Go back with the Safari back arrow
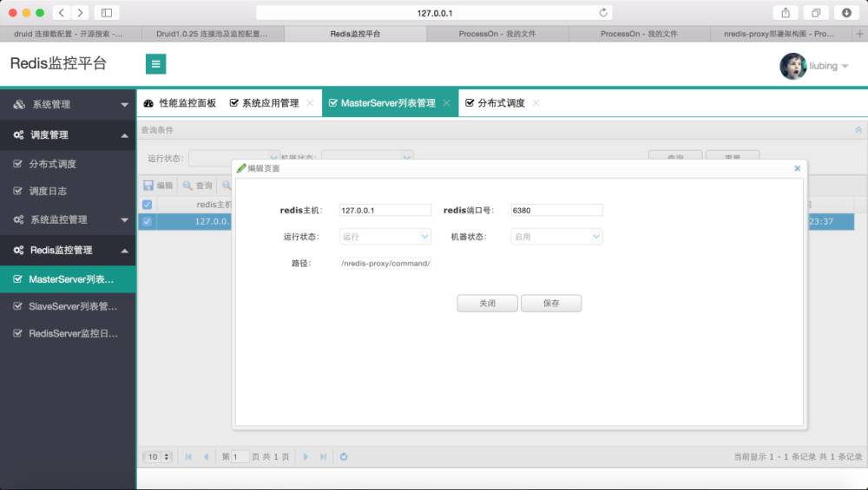Screen dimensions: 868x490 [62, 13]
